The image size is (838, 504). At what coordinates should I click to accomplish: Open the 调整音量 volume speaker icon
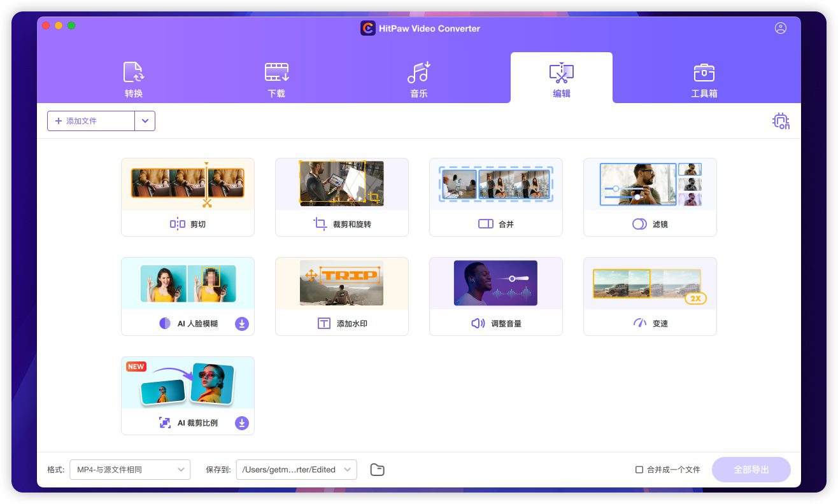(478, 323)
